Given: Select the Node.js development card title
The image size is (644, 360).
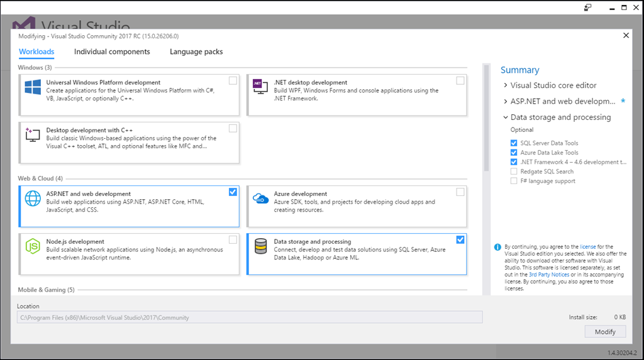Looking at the screenshot, I should (x=75, y=242).
